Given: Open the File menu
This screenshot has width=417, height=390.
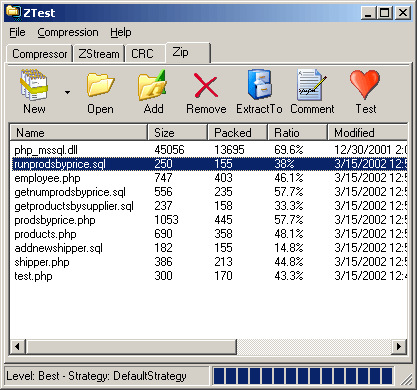Looking at the screenshot, I should (17, 32).
